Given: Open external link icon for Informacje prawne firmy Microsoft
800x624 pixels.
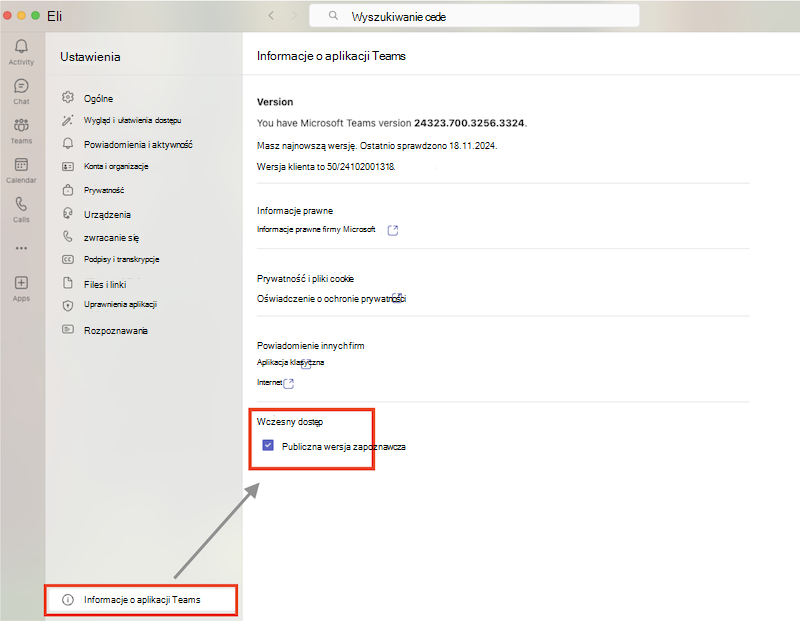Looking at the screenshot, I should (393, 230).
